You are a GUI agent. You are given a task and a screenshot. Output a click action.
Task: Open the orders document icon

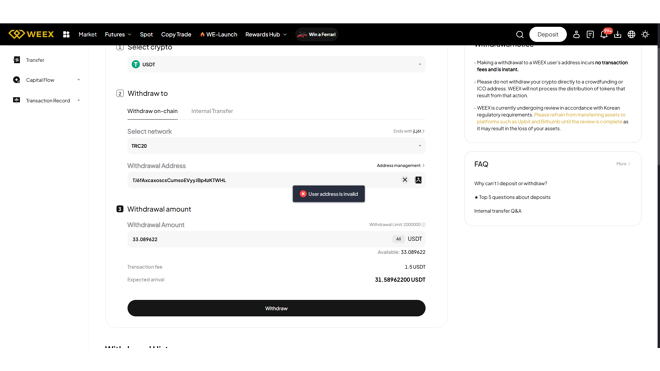click(590, 35)
